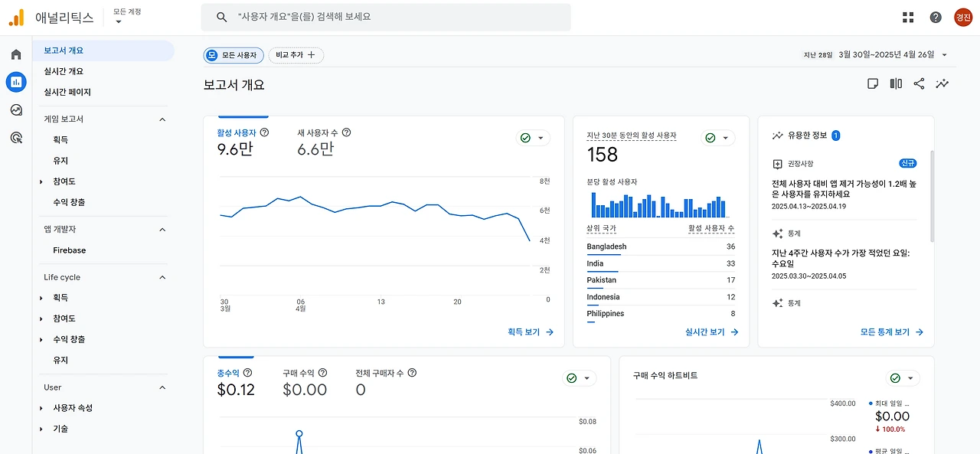Click the 분당 활성 사용자 bar chart
This screenshot has height=454, width=980.
point(658,204)
